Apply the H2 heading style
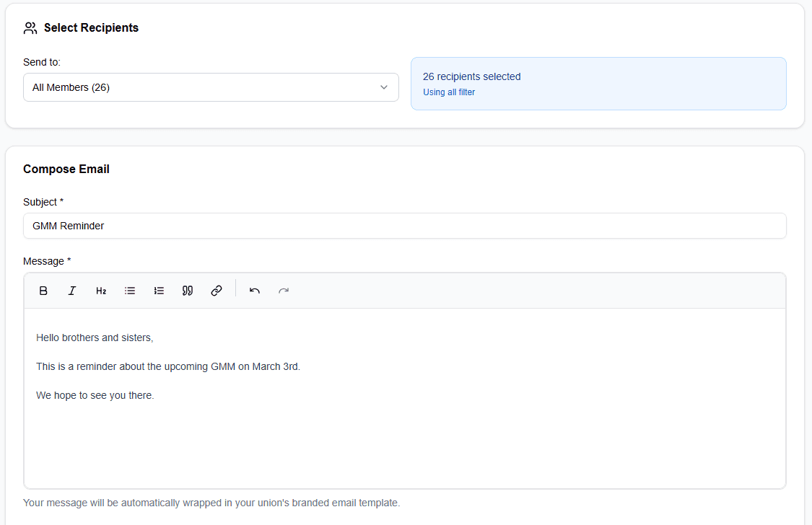 (100, 290)
